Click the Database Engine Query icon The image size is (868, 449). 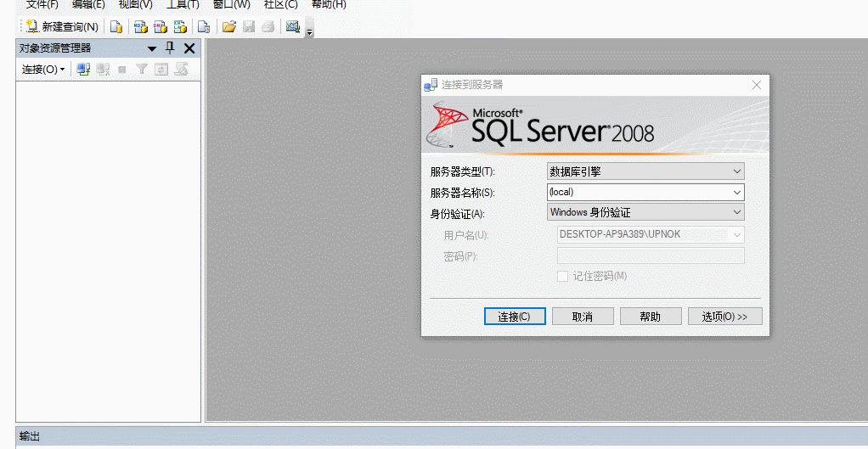(116, 26)
